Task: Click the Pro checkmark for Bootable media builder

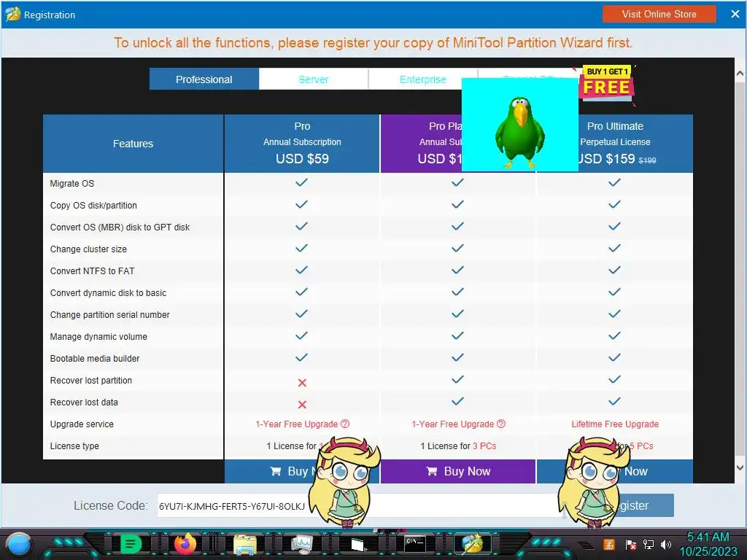Action: [301, 357]
